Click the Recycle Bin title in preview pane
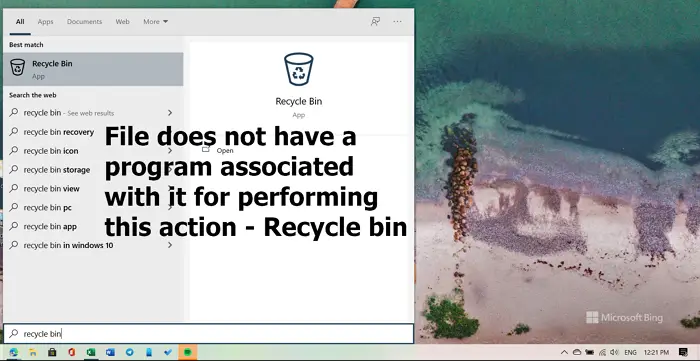 point(299,101)
